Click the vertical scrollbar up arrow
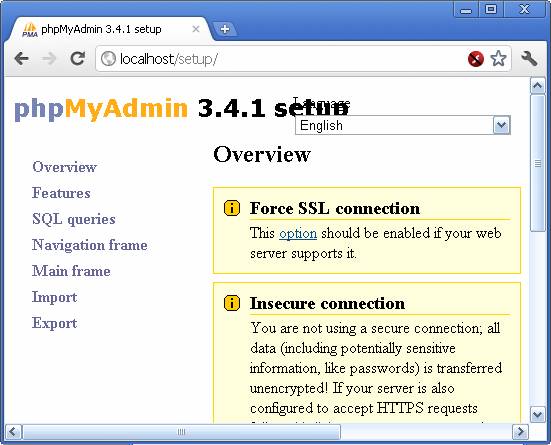The image size is (551, 445). tap(538, 85)
